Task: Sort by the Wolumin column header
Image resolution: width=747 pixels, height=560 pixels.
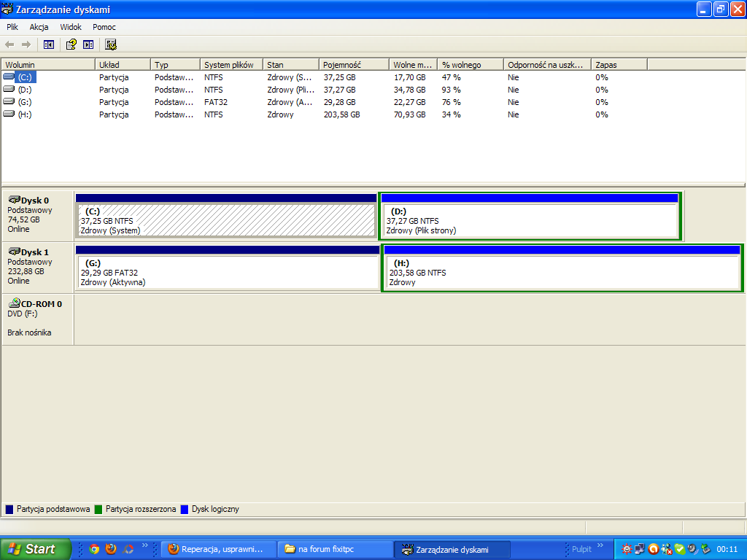Action: click(48, 65)
